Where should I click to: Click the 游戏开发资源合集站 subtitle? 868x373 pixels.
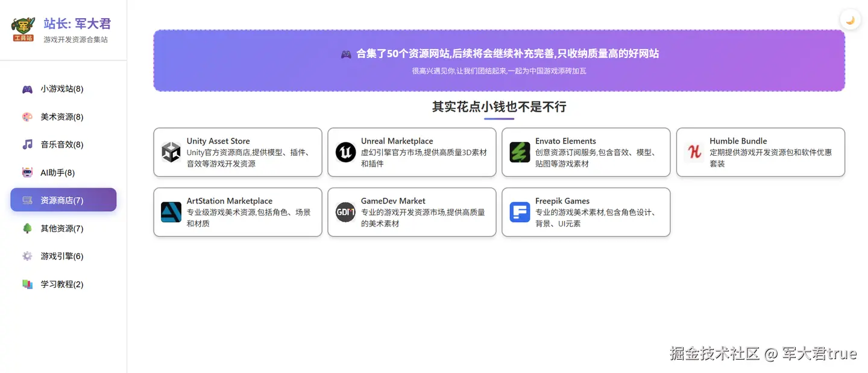(76, 40)
